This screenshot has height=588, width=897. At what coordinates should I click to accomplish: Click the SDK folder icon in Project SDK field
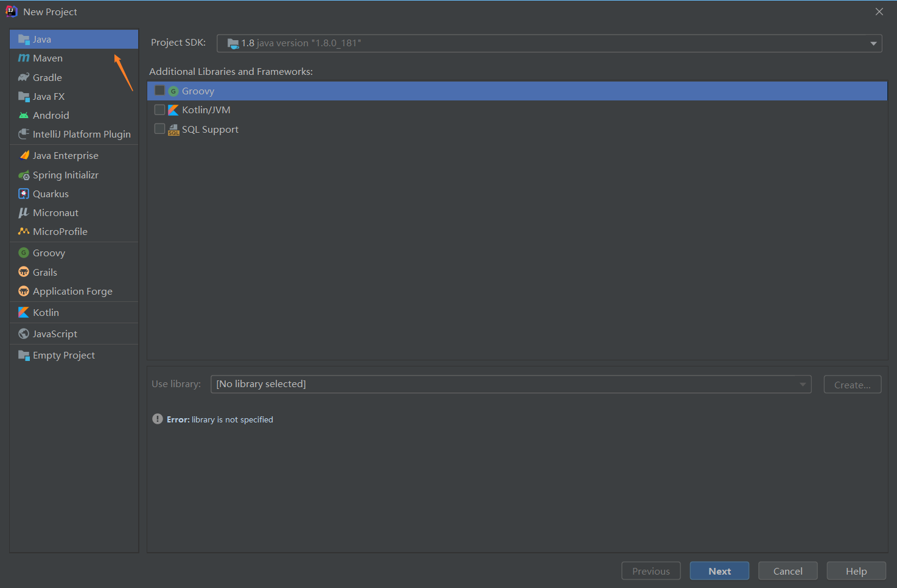tap(233, 43)
